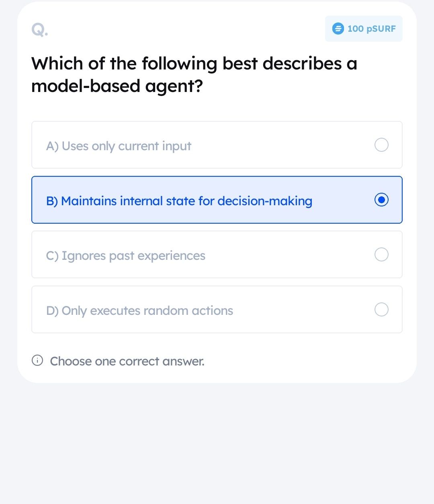Deselect option B by clicking its filled radio
This screenshot has width=434, height=504.
click(381, 200)
